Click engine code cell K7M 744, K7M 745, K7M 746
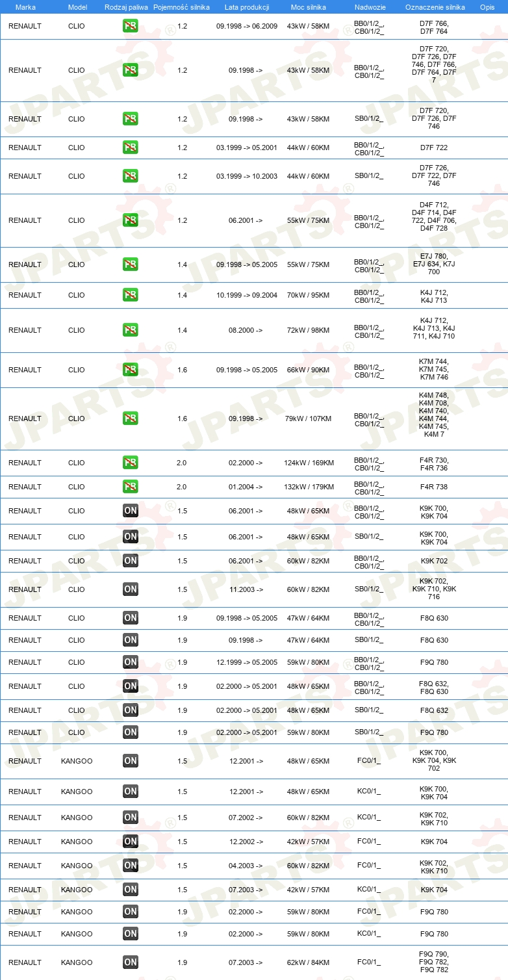 (x=434, y=369)
